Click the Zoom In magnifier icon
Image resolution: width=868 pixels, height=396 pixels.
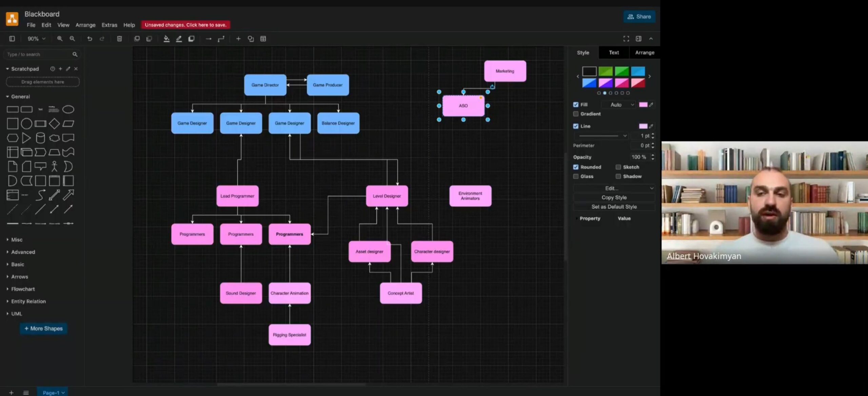60,39
